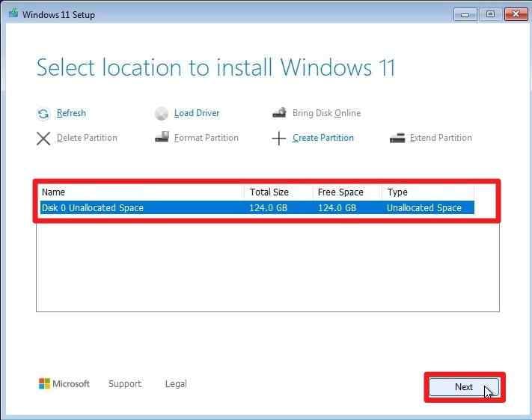
Task: Open the Refresh link
Action: point(71,113)
